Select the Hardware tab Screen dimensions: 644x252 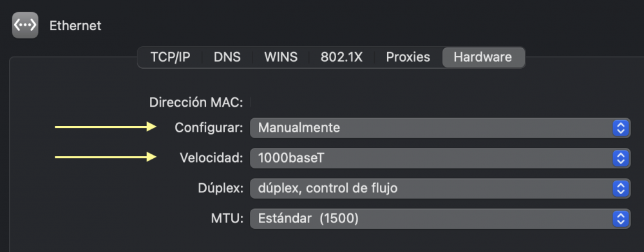tap(483, 57)
